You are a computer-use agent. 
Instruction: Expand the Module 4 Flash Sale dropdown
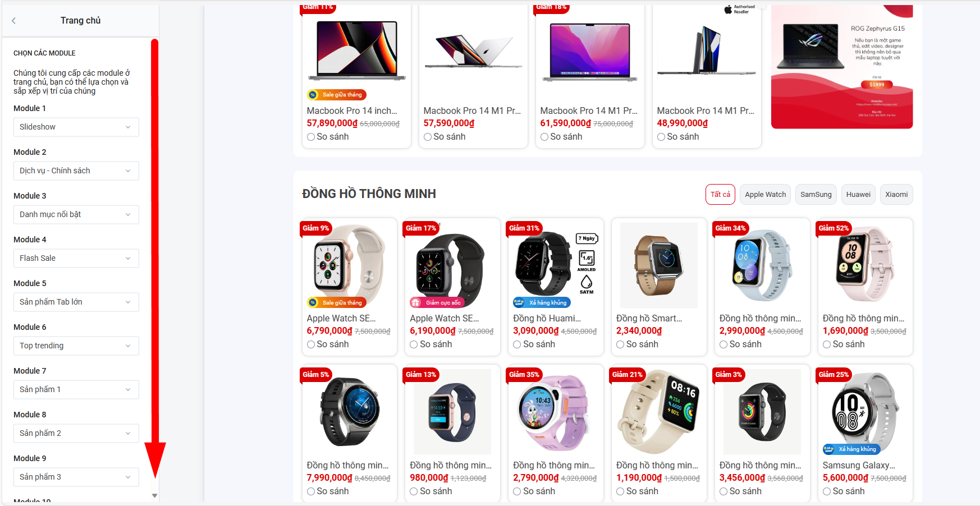tap(76, 258)
